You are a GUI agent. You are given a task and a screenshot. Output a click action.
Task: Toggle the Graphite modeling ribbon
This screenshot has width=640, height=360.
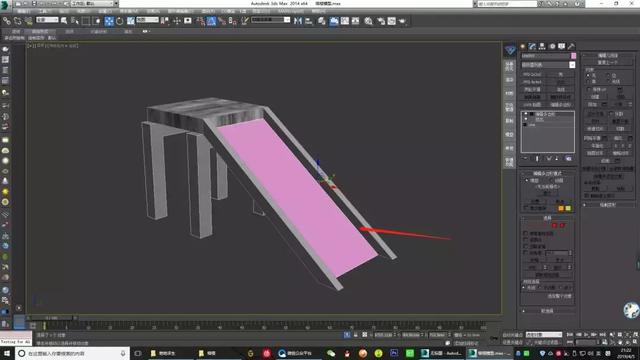coord(334,21)
